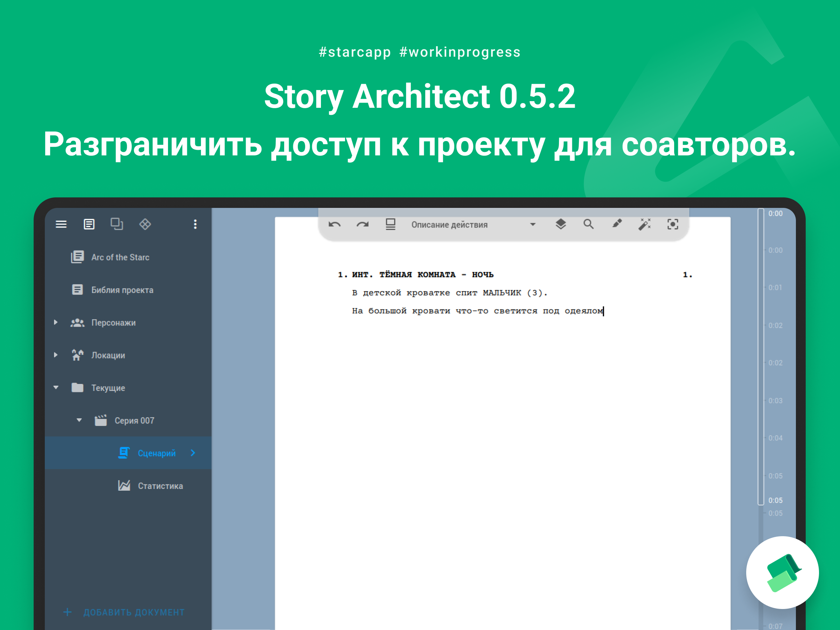The height and width of the screenshot is (630, 840).
Task: Click the line На большой кровати что-то светится
Action: (x=478, y=311)
